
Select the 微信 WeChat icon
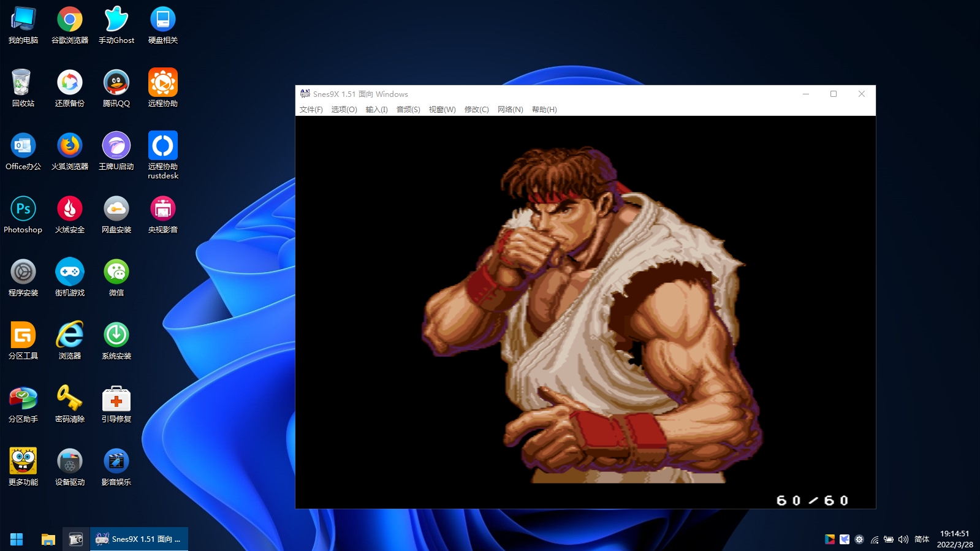click(x=116, y=278)
